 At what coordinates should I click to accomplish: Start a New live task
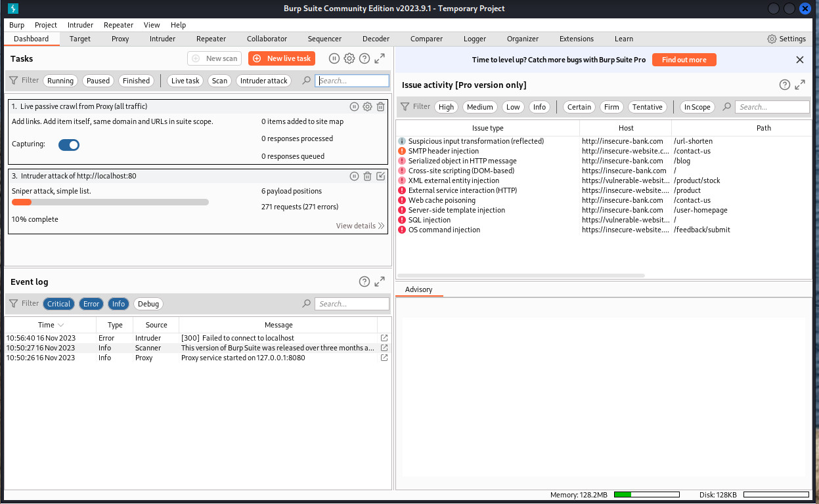coord(281,58)
